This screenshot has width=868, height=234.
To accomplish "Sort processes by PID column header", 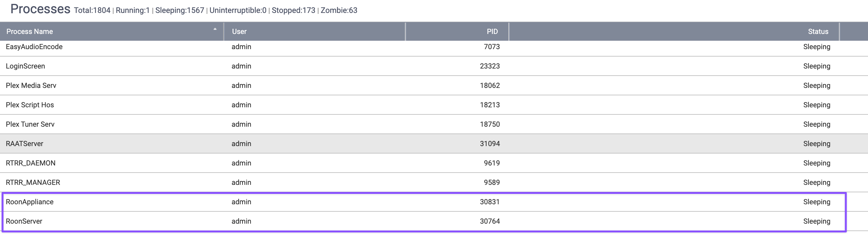I will click(457, 32).
